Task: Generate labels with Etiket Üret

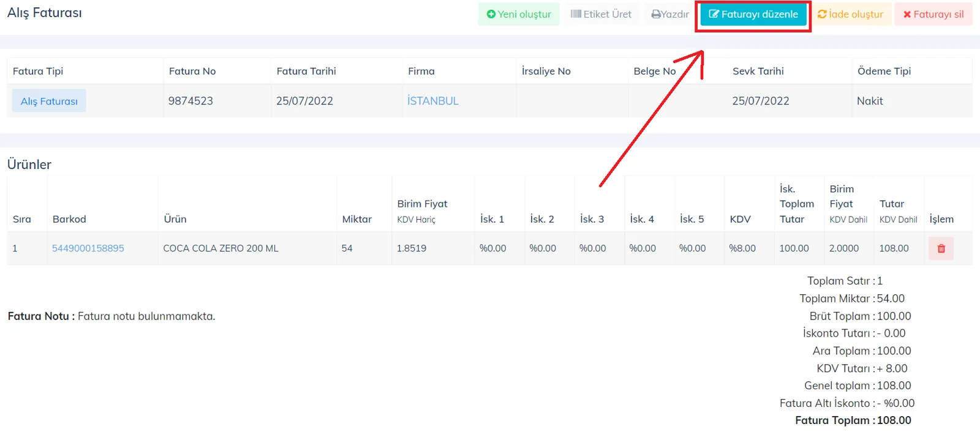Action: [601, 14]
